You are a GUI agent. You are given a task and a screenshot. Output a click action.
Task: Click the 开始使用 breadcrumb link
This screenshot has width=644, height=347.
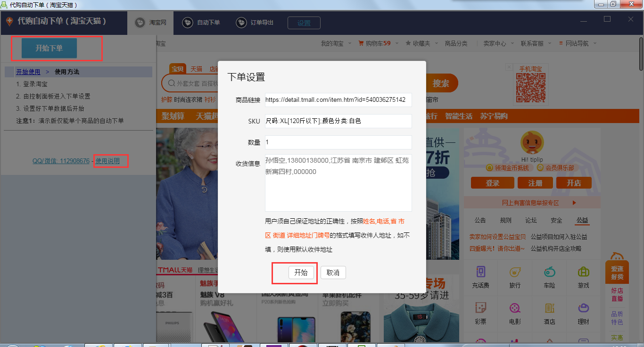28,72
